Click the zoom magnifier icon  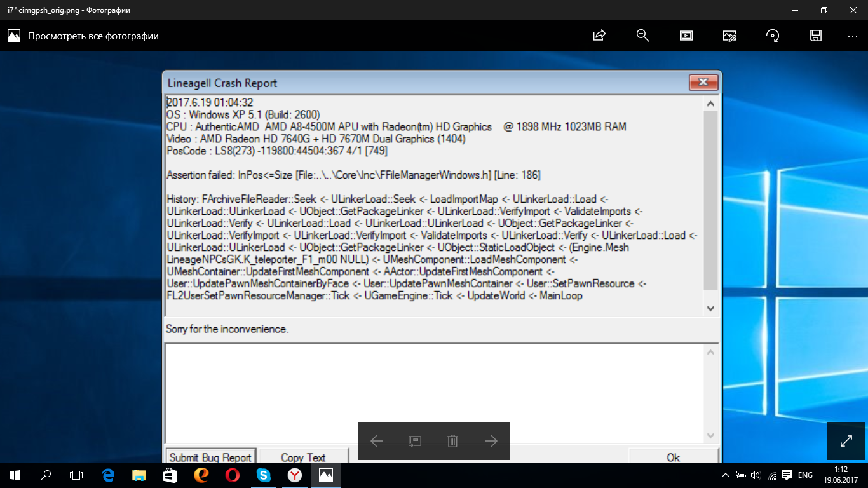pyautogui.click(x=642, y=36)
